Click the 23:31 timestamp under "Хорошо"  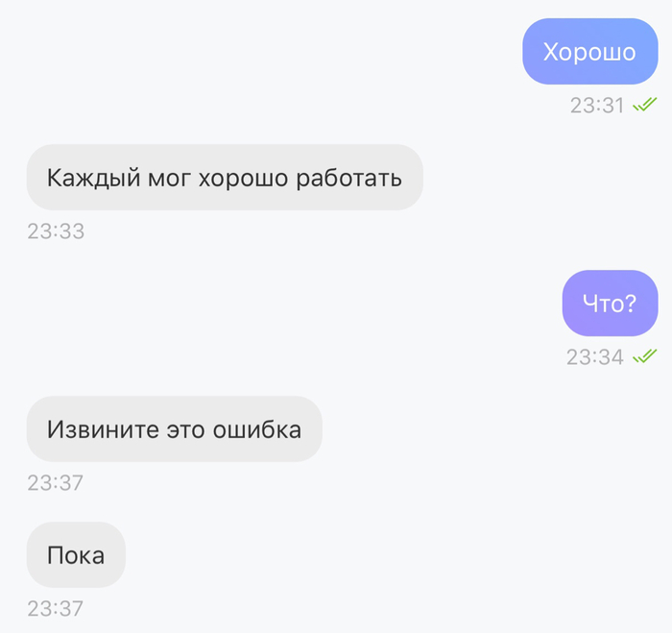point(597,106)
